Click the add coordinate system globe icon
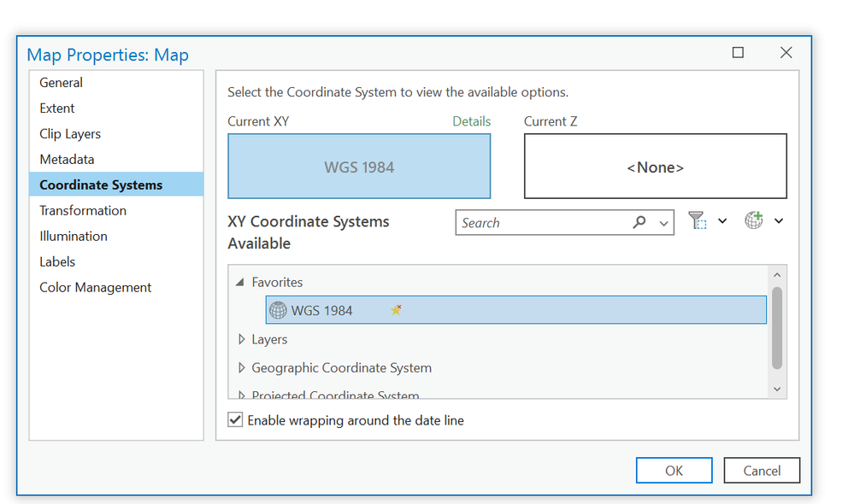The height and width of the screenshot is (504, 854). tap(753, 220)
